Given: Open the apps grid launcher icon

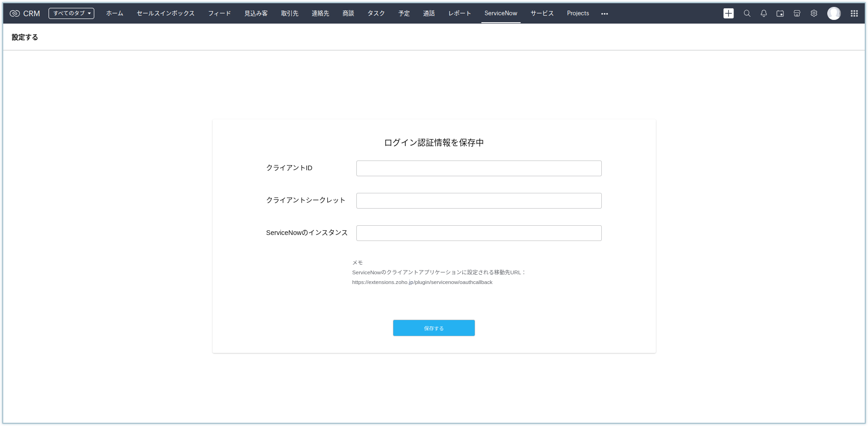Looking at the screenshot, I should tap(854, 13).
